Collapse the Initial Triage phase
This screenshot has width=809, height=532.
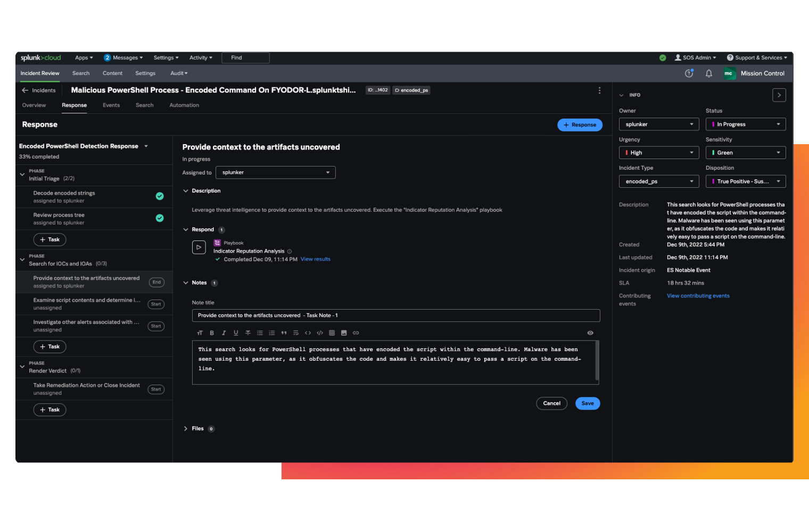[22, 174]
